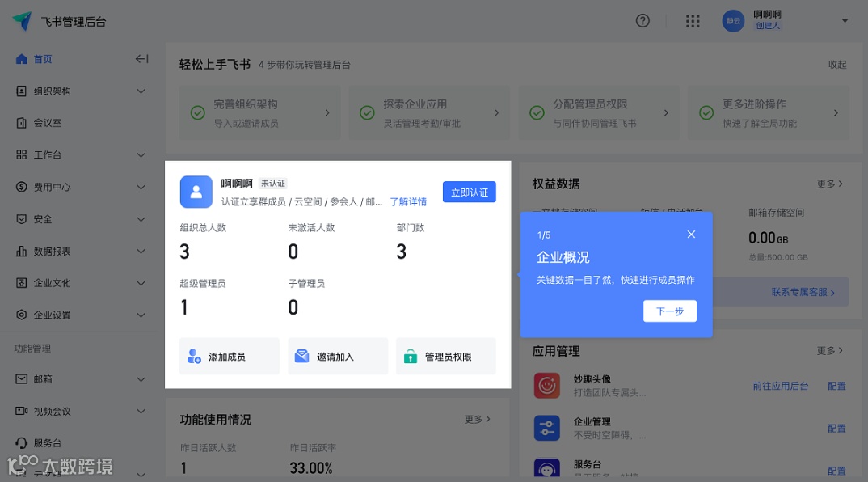This screenshot has width=868, height=482.
Task: Click 部门数 value 3
Action: click(402, 252)
